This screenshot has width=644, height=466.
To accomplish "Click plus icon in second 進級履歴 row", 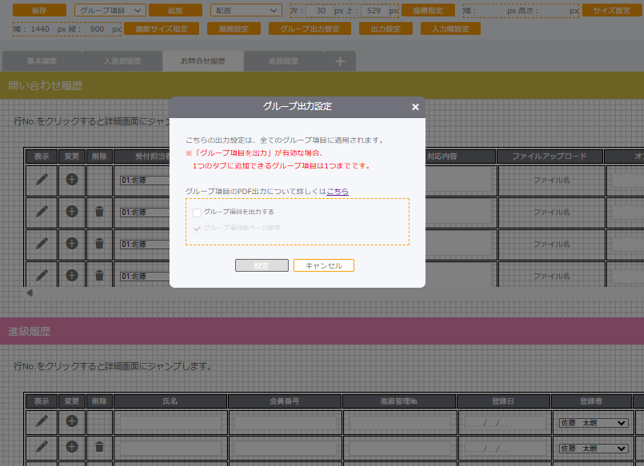I will (72, 447).
